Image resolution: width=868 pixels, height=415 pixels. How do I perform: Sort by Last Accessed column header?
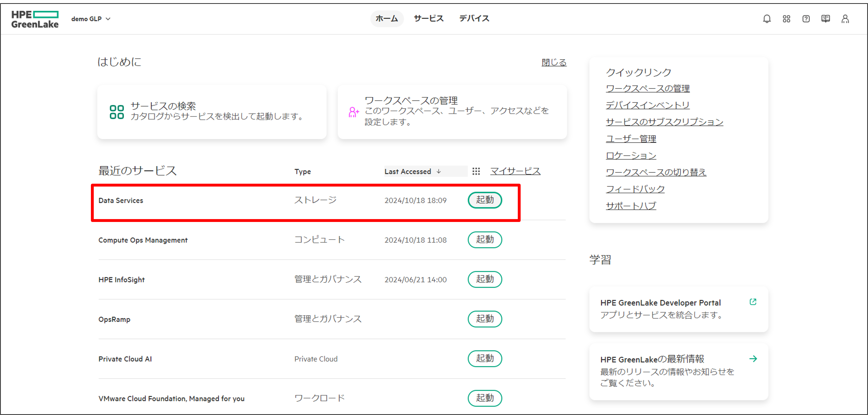tap(426, 171)
